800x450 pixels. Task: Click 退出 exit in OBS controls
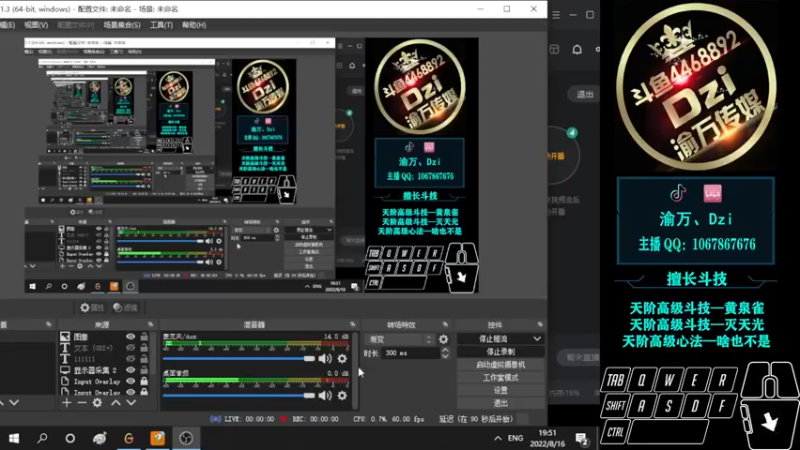(501, 403)
